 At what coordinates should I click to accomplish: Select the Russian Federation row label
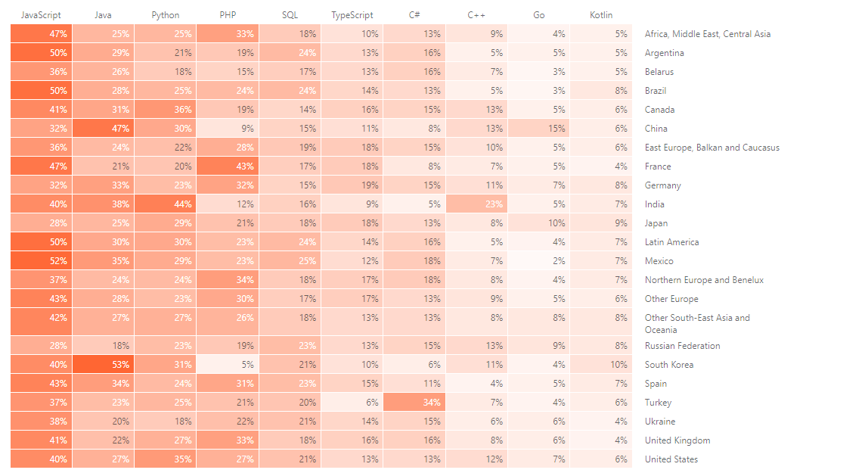pos(682,346)
